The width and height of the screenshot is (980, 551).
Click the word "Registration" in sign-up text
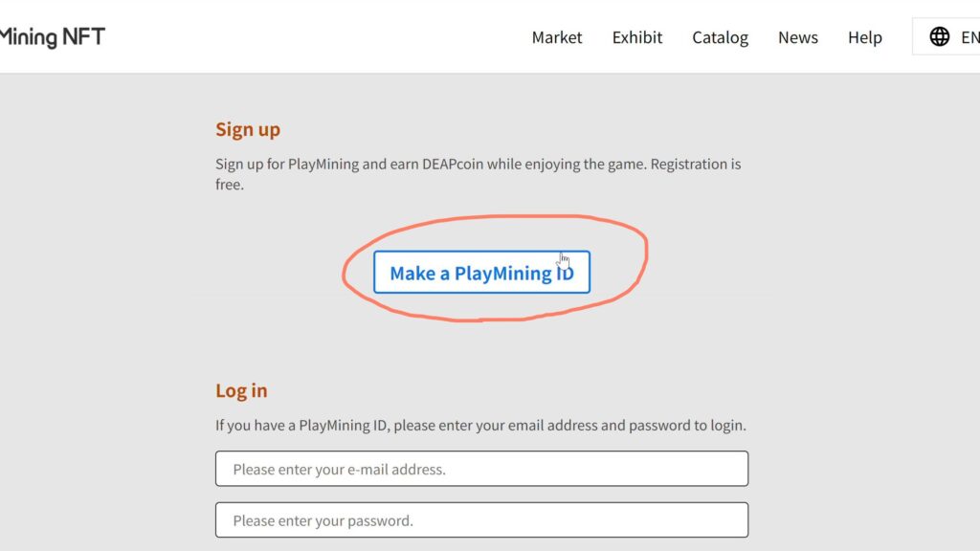[690, 164]
